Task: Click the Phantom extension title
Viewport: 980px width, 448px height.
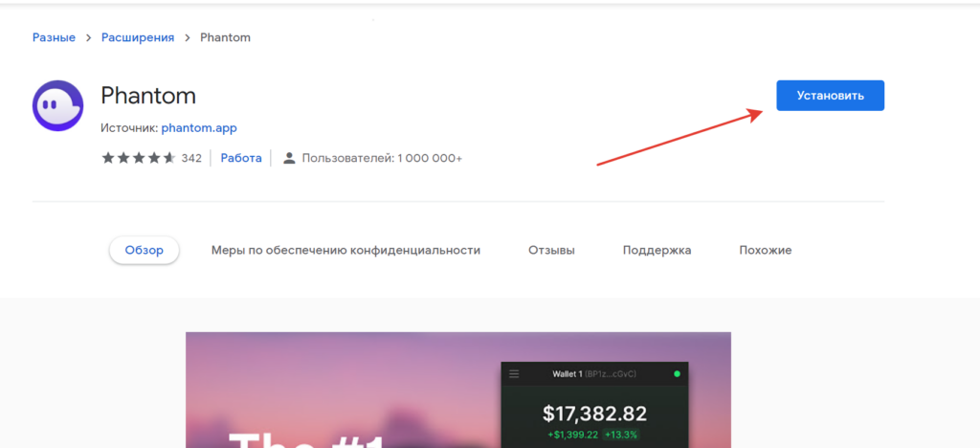Action: click(x=148, y=96)
